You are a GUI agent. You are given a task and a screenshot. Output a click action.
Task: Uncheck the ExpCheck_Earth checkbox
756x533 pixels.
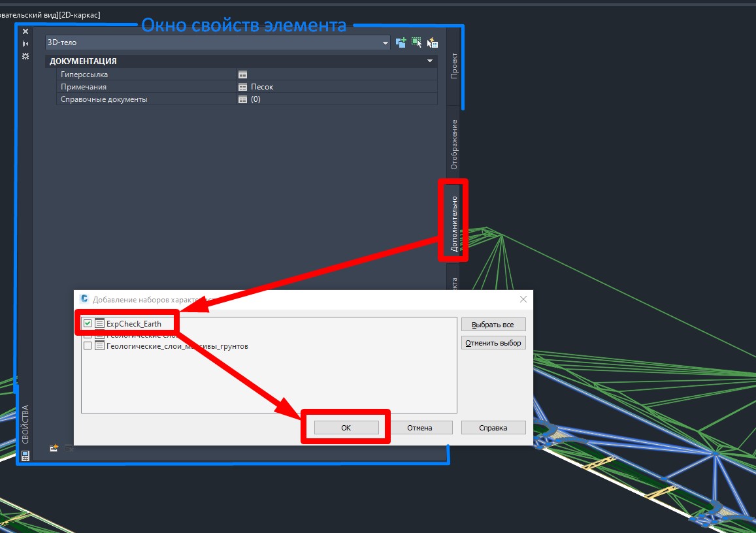[88, 323]
